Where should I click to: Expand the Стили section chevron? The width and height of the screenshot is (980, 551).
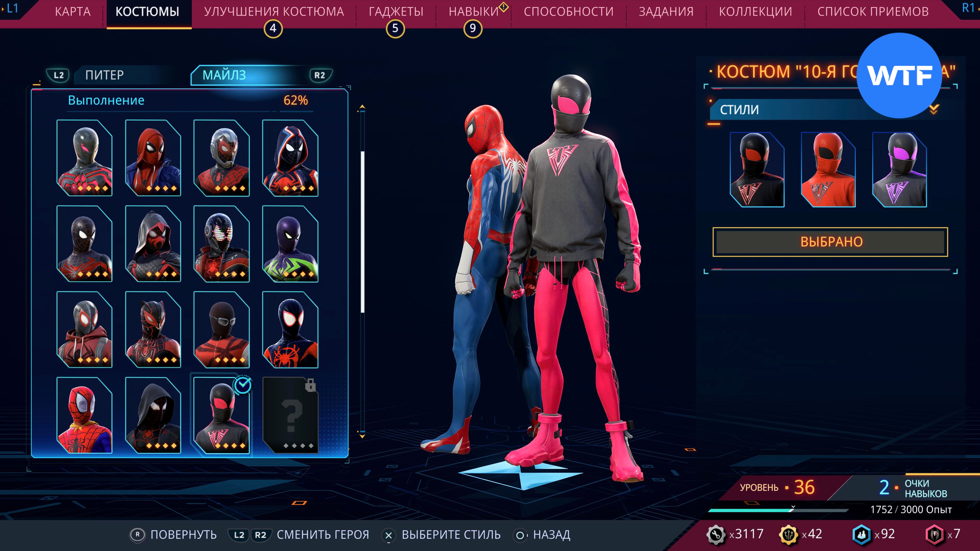pyautogui.click(x=934, y=109)
